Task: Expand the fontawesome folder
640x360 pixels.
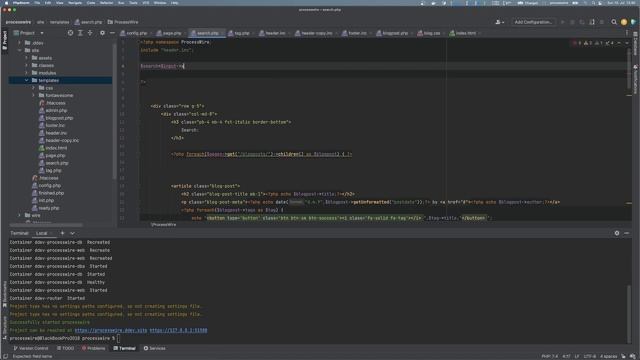Action: (x=33, y=95)
